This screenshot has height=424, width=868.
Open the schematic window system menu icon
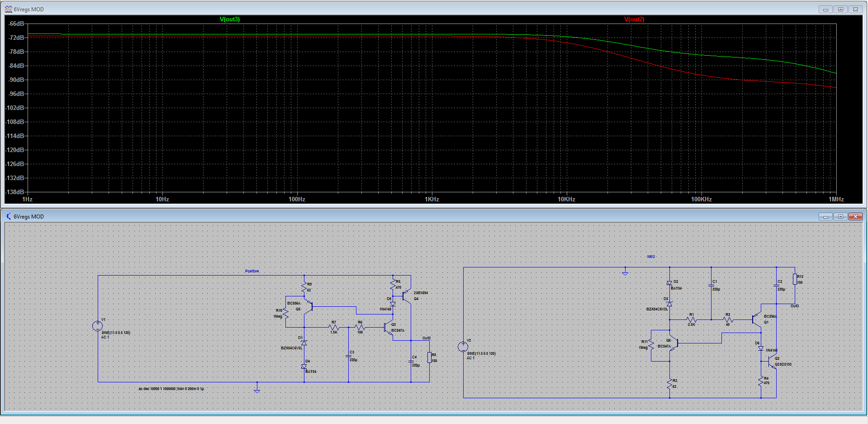(x=8, y=216)
